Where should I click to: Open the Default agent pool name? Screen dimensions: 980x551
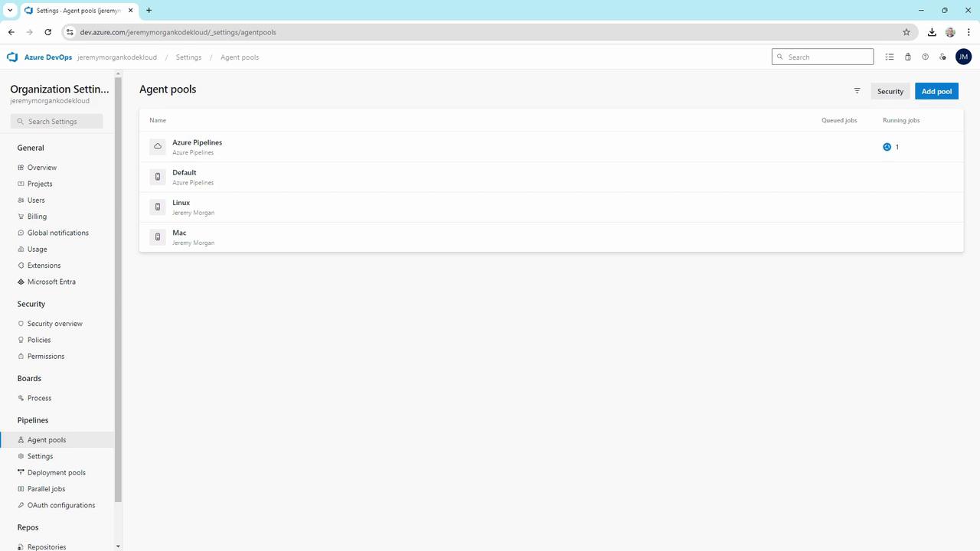pos(185,173)
